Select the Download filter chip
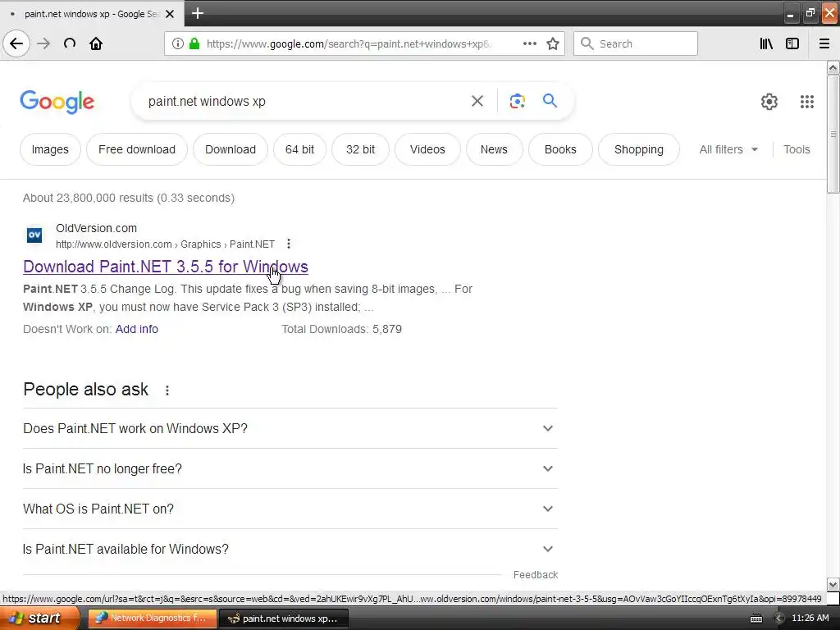 pyautogui.click(x=231, y=149)
